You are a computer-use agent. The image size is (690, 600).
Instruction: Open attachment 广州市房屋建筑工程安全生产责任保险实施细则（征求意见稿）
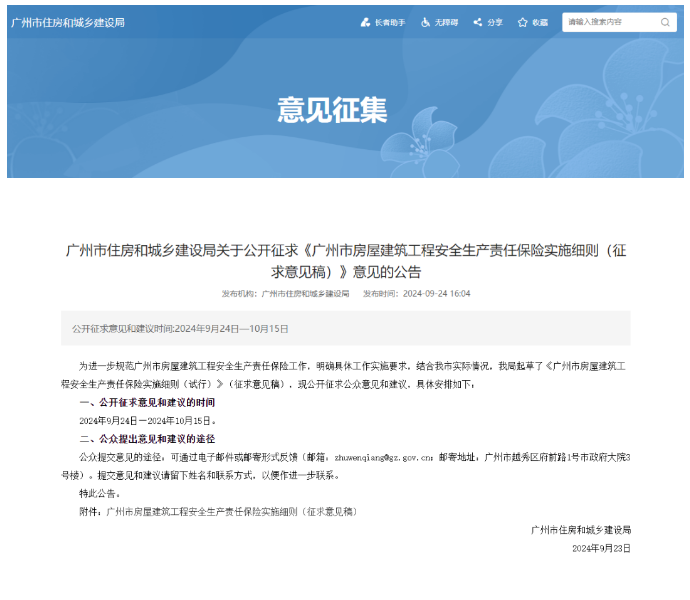click(x=231, y=511)
